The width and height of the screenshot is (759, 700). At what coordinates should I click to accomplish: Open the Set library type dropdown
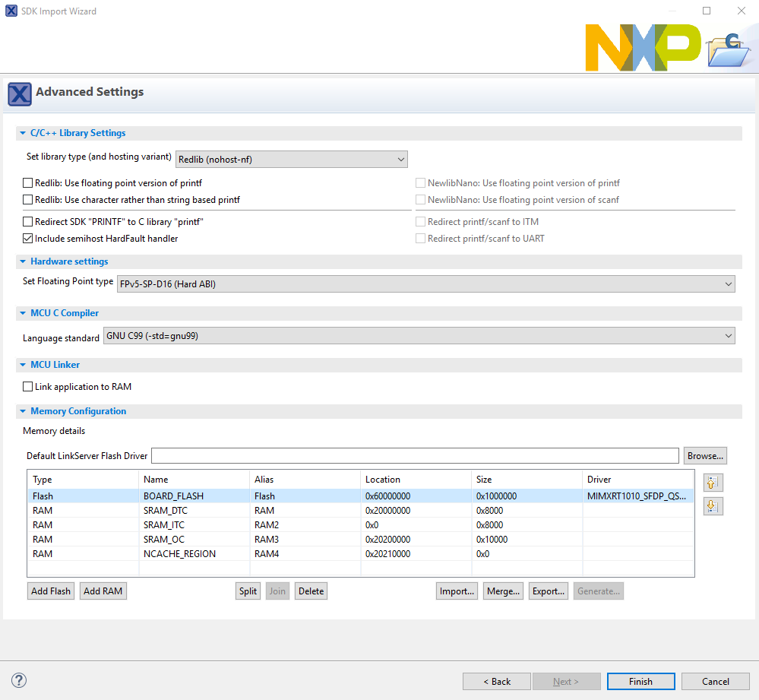292,159
